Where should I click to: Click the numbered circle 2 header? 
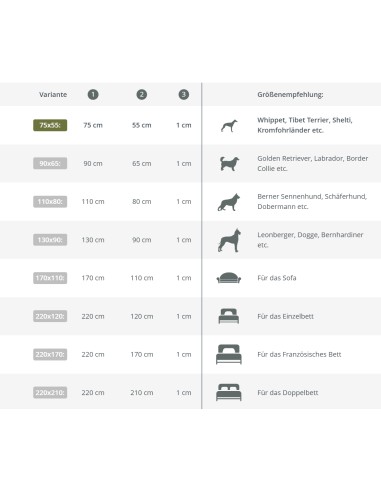142,95
